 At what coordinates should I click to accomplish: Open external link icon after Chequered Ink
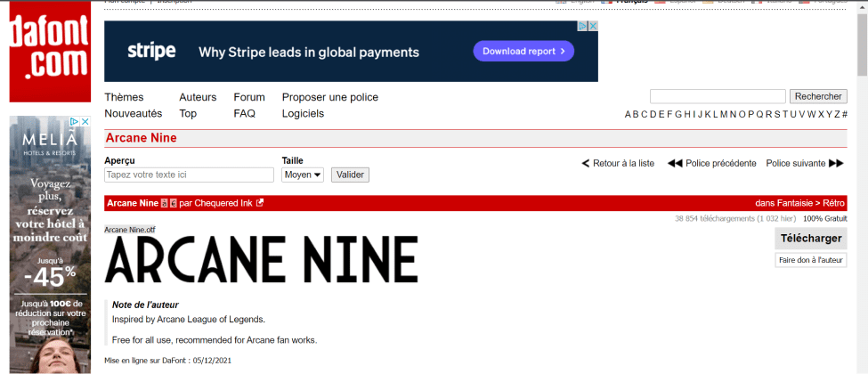coord(260,203)
